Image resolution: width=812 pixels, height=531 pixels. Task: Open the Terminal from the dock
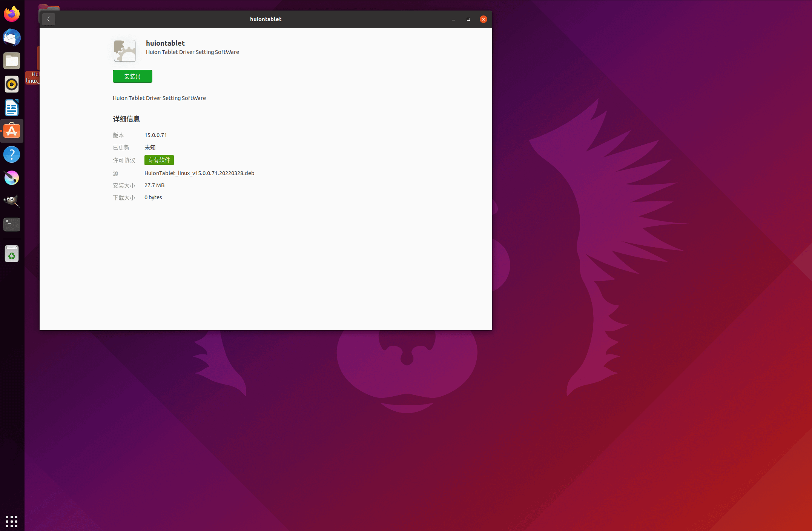[12, 225]
